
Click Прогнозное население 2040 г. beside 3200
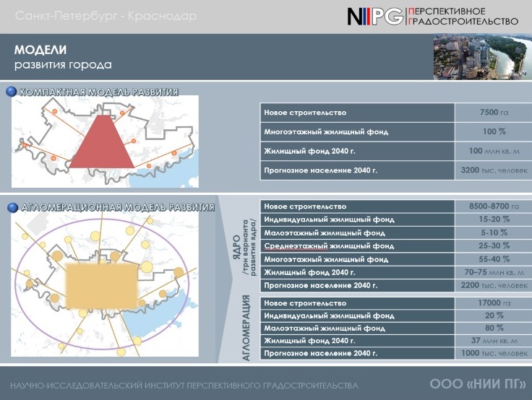click(x=321, y=170)
